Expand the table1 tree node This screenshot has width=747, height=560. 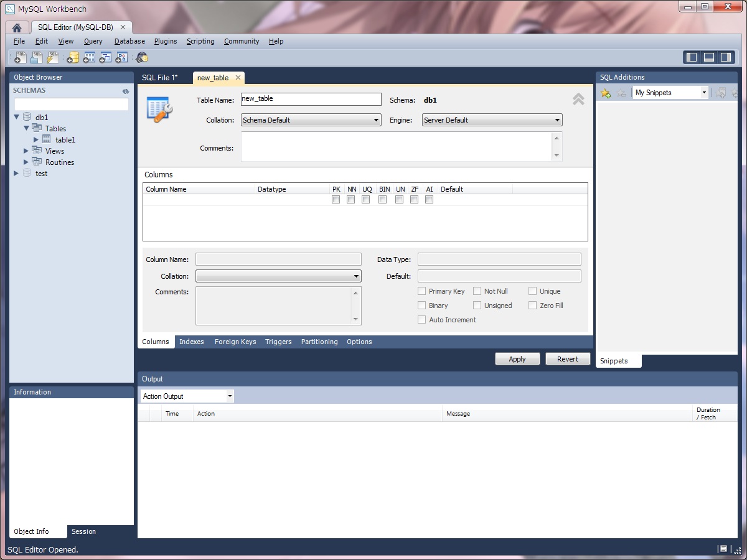36,139
